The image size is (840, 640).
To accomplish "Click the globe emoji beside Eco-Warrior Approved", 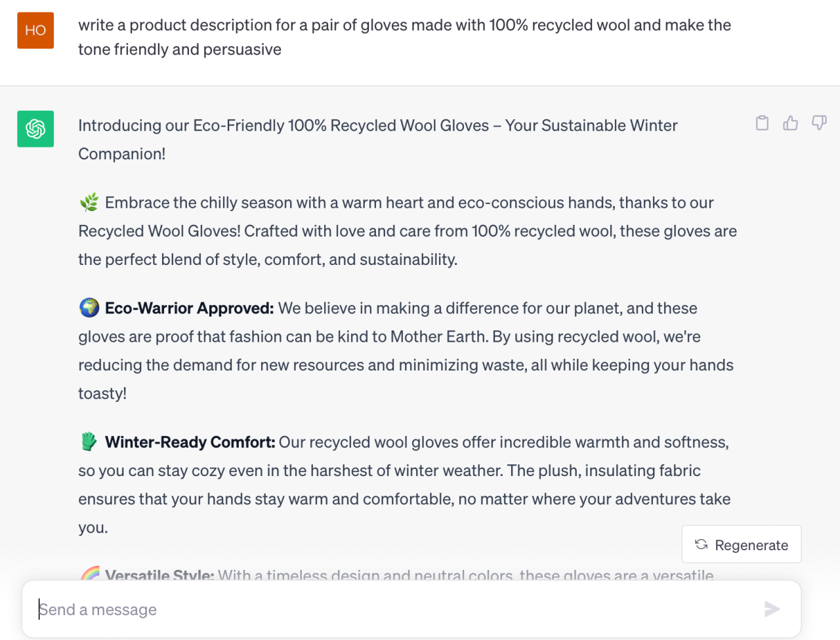I will pyautogui.click(x=89, y=308).
